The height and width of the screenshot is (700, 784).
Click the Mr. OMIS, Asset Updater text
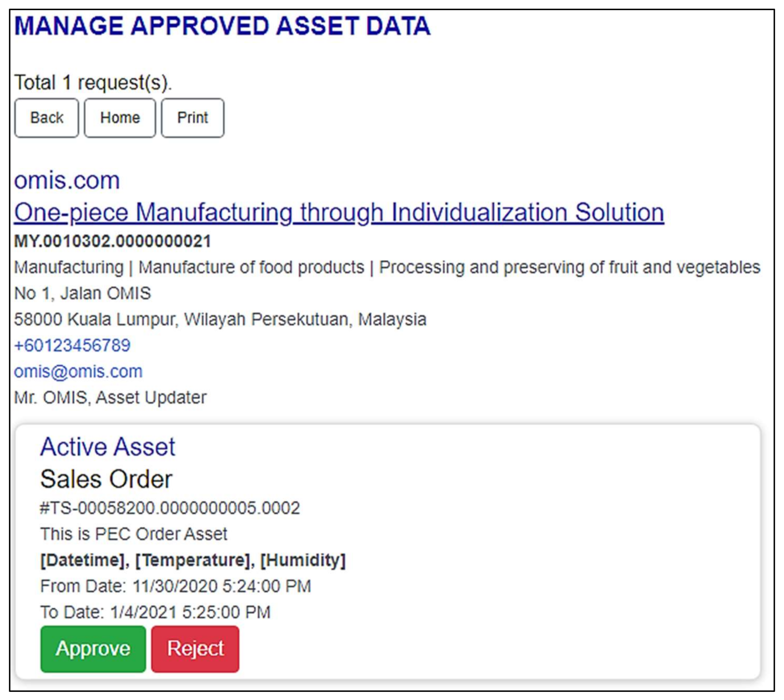click(110, 397)
